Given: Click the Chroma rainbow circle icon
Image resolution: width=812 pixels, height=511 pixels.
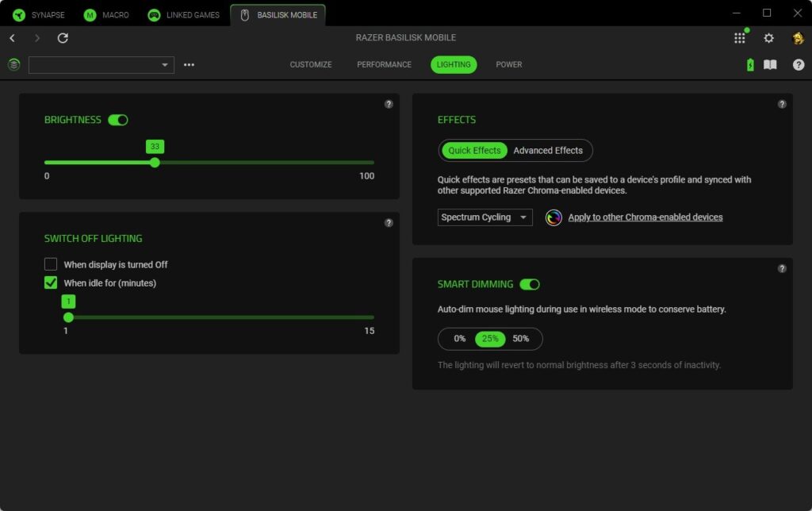Looking at the screenshot, I should coord(553,217).
